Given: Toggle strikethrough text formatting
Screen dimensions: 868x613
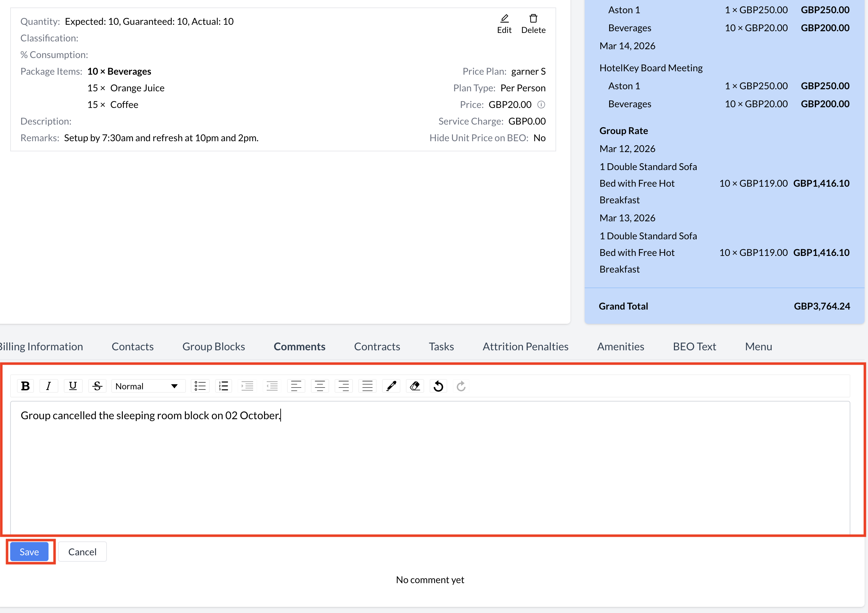Looking at the screenshot, I should [x=97, y=386].
